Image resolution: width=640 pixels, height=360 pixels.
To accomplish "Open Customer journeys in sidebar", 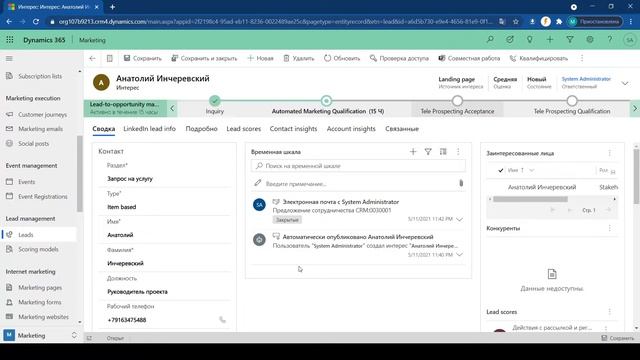I will click(x=42, y=114).
